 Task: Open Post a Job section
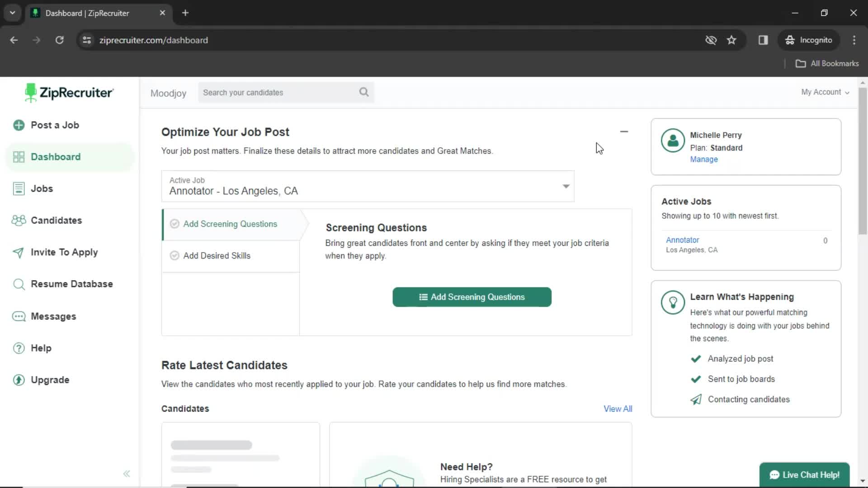(x=55, y=125)
